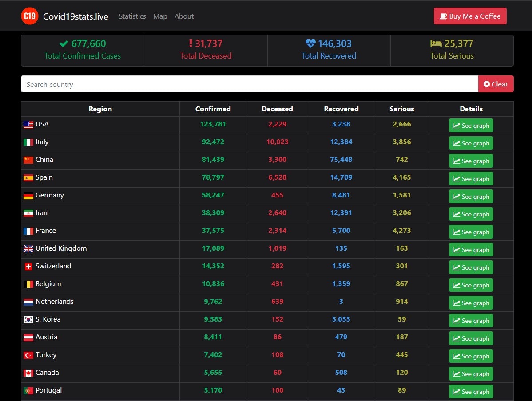Click the heartbeat icon beside Total Recovered
This screenshot has height=401, width=532.
(310, 43)
